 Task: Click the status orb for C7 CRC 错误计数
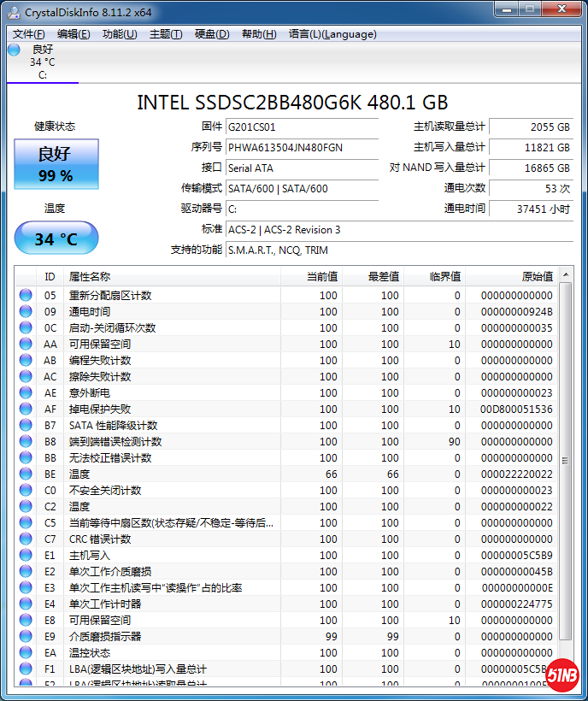click(26, 539)
